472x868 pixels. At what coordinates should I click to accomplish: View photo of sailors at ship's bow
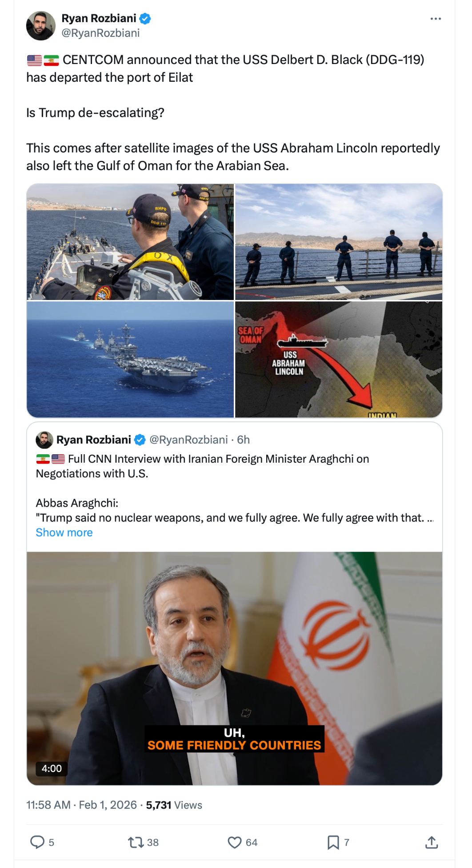[x=130, y=242]
